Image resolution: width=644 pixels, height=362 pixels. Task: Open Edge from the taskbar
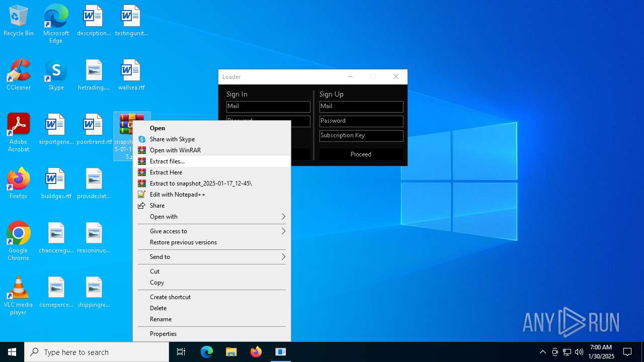(x=207, y=352)
